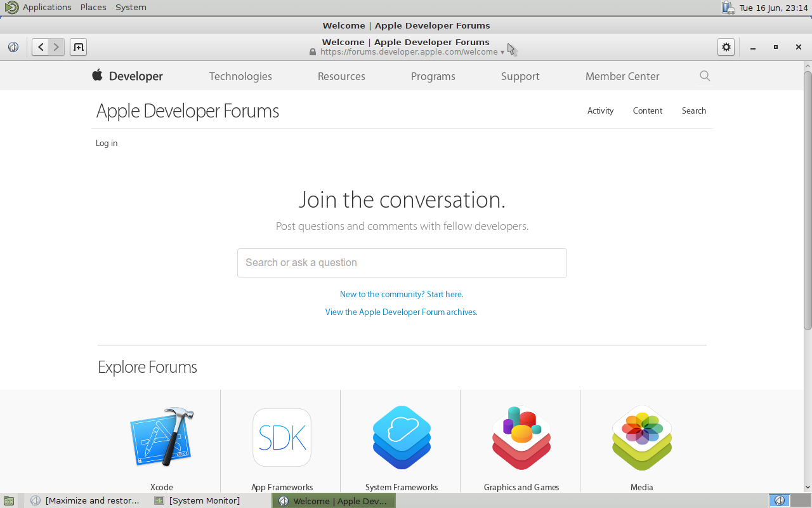Image resolution: width=812 pixels, height=508 pixels.
Task: Expand the URL dropdown arrow in the address bar
Action: tap(502, 53)
